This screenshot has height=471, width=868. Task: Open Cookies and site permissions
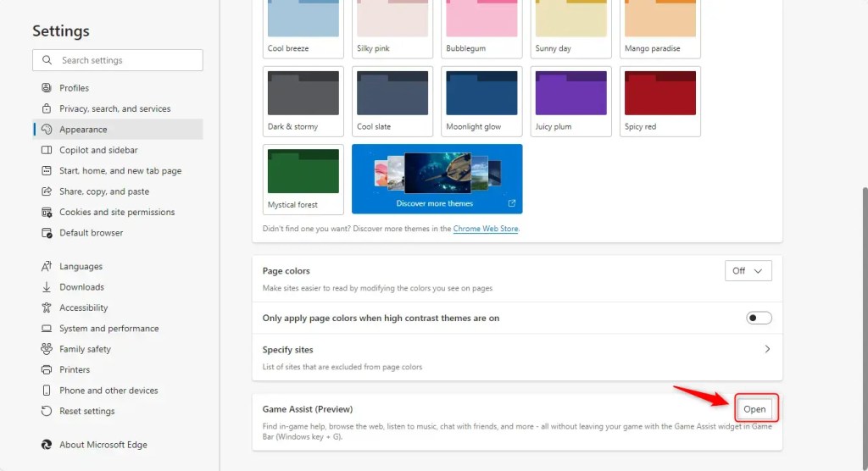118,212
